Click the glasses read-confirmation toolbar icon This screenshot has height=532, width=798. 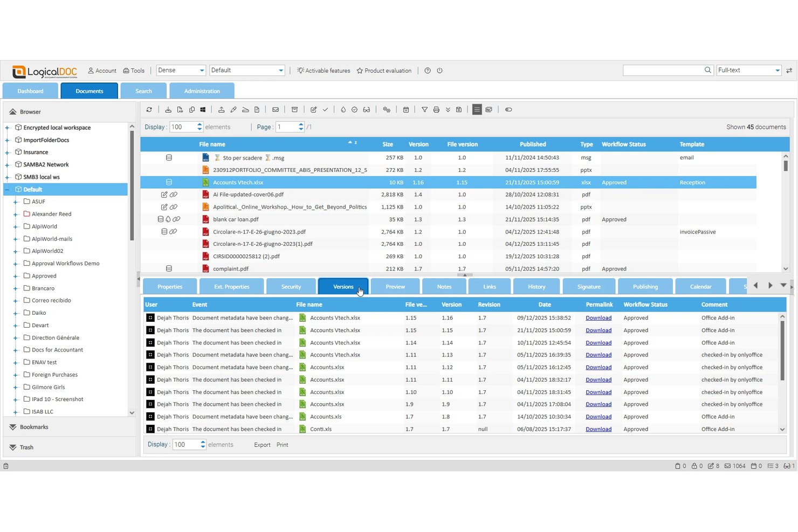pos(367,109)
